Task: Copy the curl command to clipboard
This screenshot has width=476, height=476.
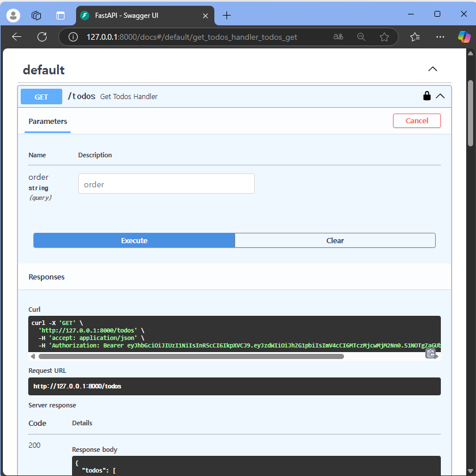Action: coord(430,353)
